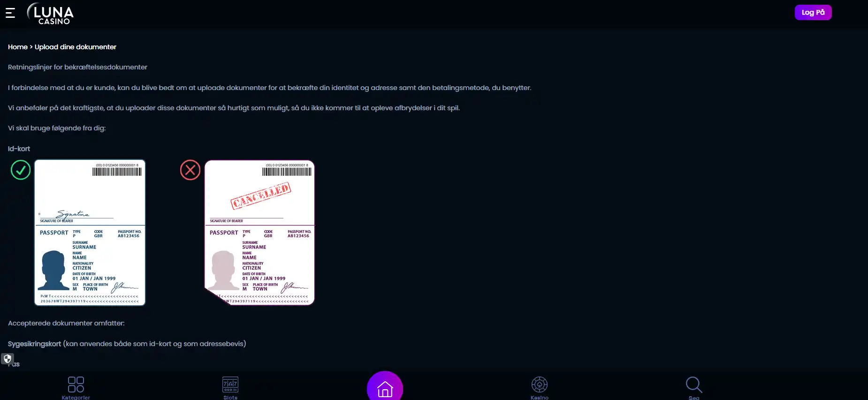Open the shield privacy badge icon
Screen dimensions: 868x400
[8, 359]
